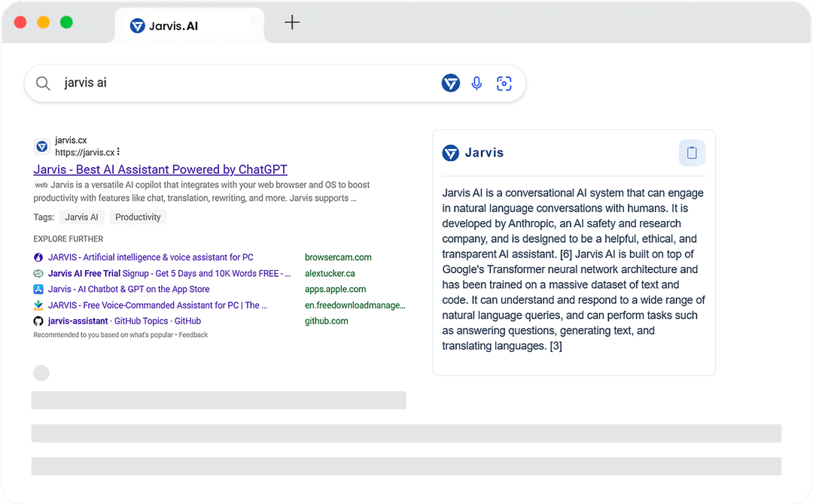Viewport: 813px width, 504px height.
Task: Click en.freedownloadmanage... domain text
Action: click(355, 305)
